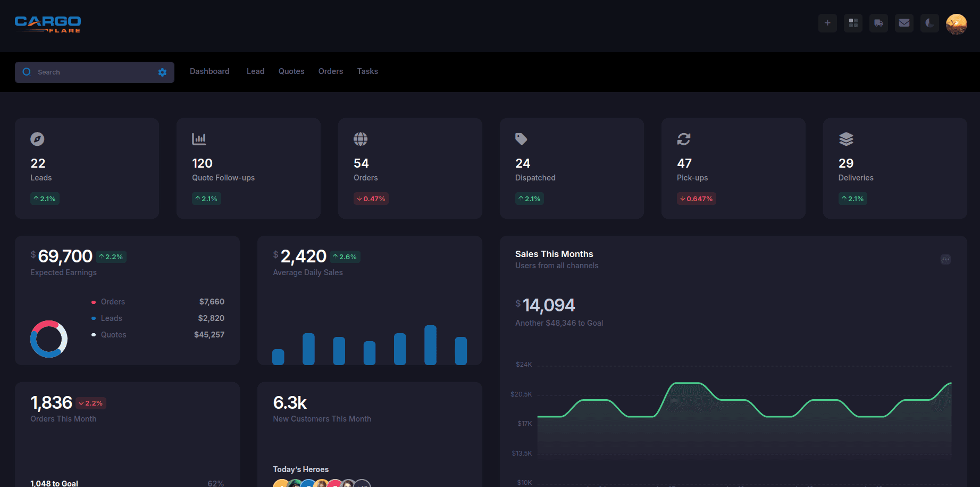The width and height of the screenshot is (980, 487).
Task: Click the compass icon on Leads card
Action: point(37,139)
